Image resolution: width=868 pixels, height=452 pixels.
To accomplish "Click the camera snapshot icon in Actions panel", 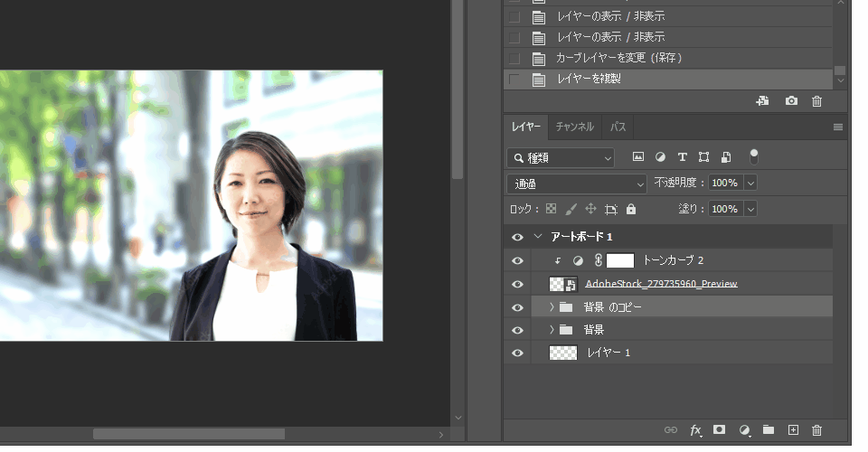I will pos(792,100).
